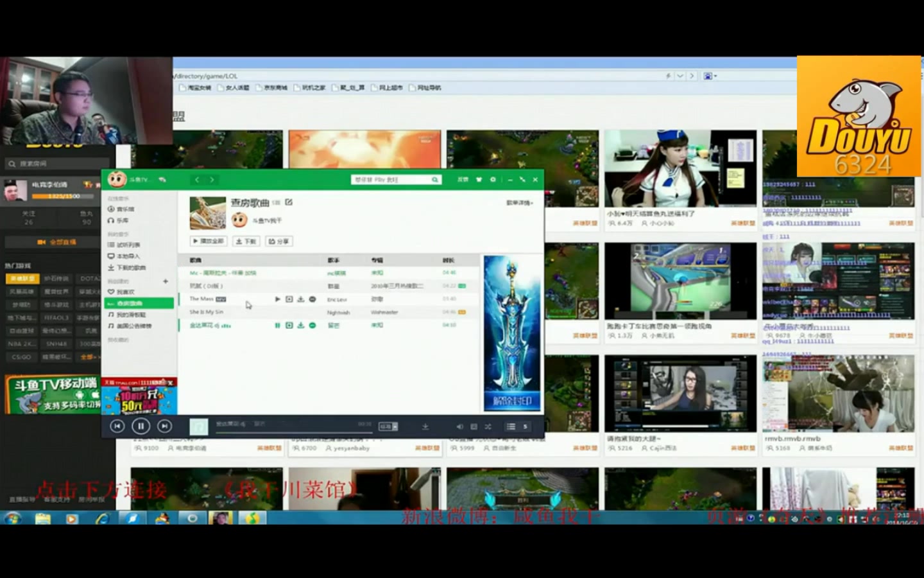Open 我喜欢 favorites in the sidebar
The height and width of the screenshot is (578, 924).
(x=122, y=292)
